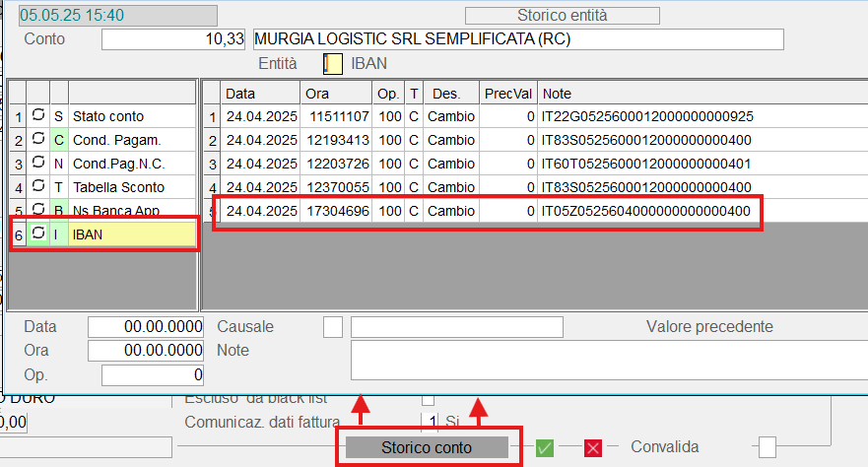Open the Storico conto button
This screenshot has height=467, width=868.
click(x=427, y=447)
